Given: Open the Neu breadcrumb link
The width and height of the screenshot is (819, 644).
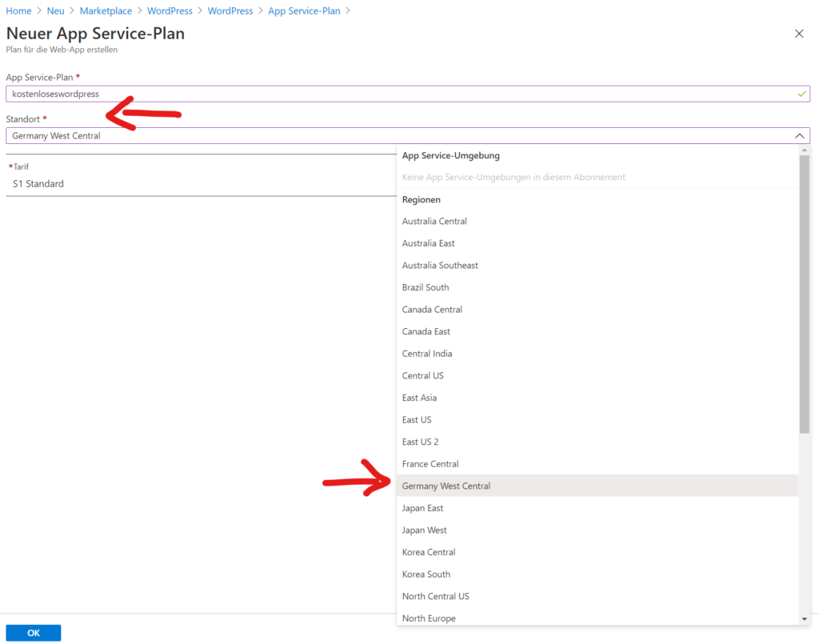Looking at the screenshot, I should pyautogui.click(x=55, y=11).
